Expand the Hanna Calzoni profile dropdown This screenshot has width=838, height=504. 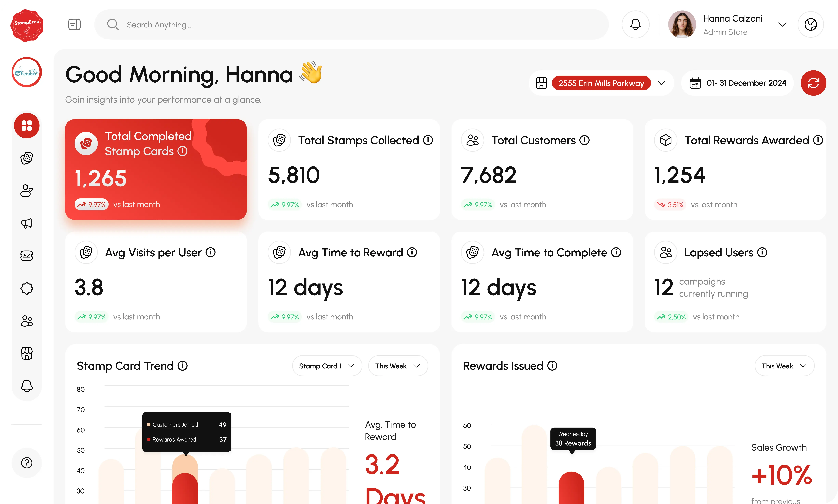tap(782, 24)
